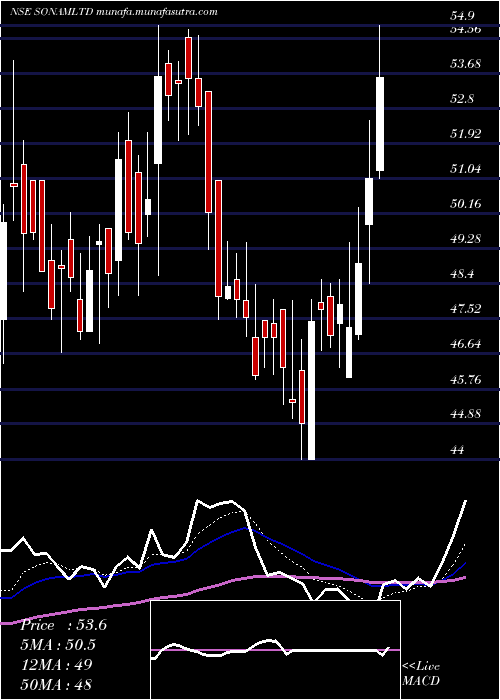
Task: Click the 52.8 price axis label
Action: [462, 99]
